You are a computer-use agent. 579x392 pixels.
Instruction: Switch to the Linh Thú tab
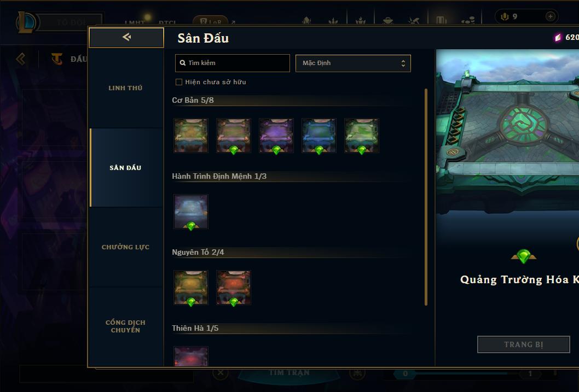point(126,88)
